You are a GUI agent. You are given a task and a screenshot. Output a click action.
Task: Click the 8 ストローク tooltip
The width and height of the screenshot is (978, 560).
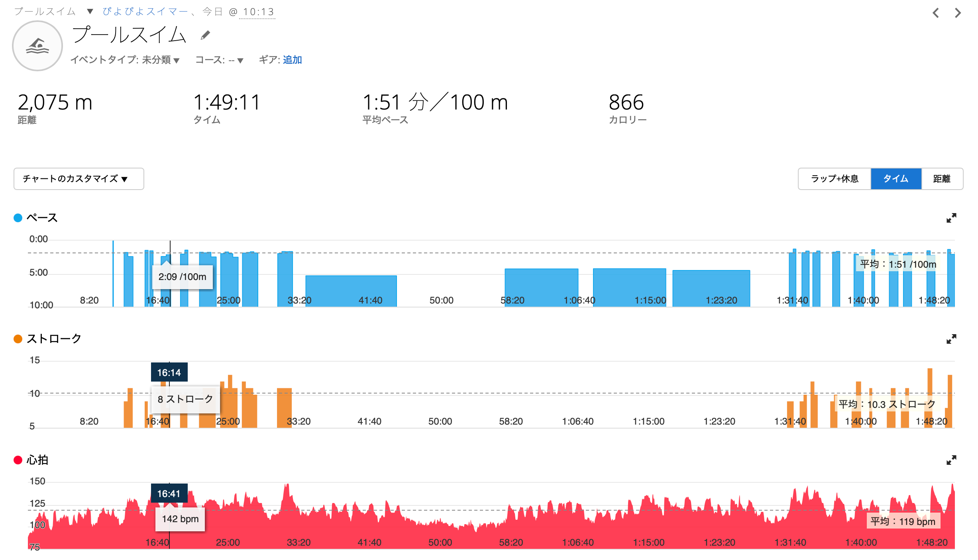(185, 399)
